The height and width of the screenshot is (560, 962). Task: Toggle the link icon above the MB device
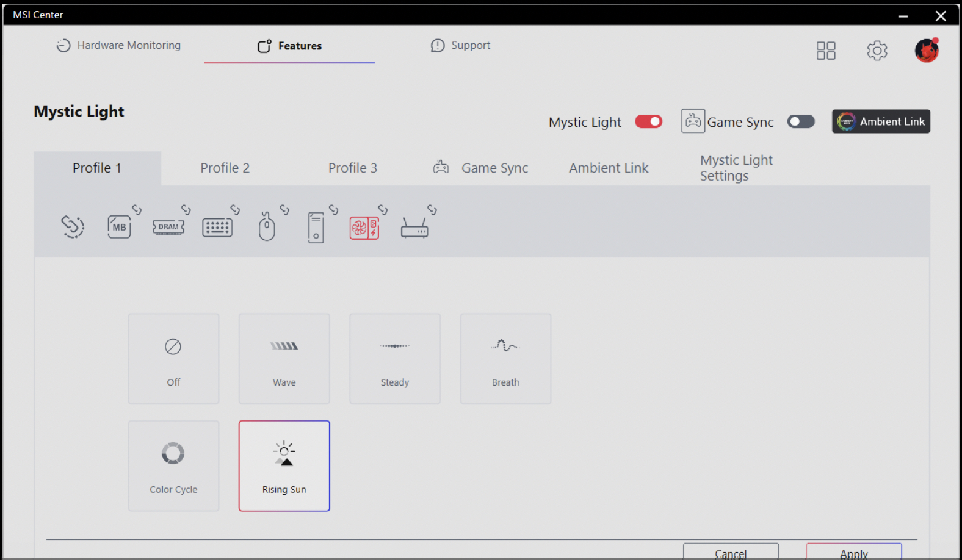click(137, 209)
